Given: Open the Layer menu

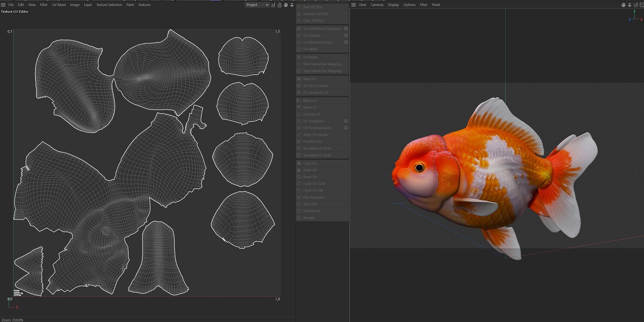Looking at the screenshot, I should click(x=88, y=5).
